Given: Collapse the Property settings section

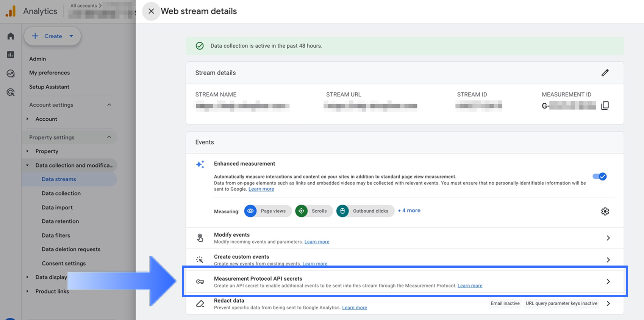Looking at the screenshot, I should click(x=109, y=137).
